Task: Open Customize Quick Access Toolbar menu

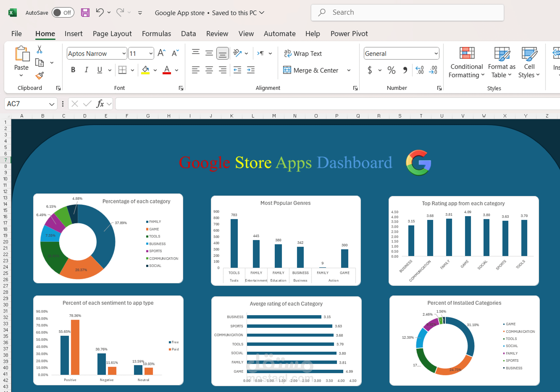Action: [x=140, y=13]
